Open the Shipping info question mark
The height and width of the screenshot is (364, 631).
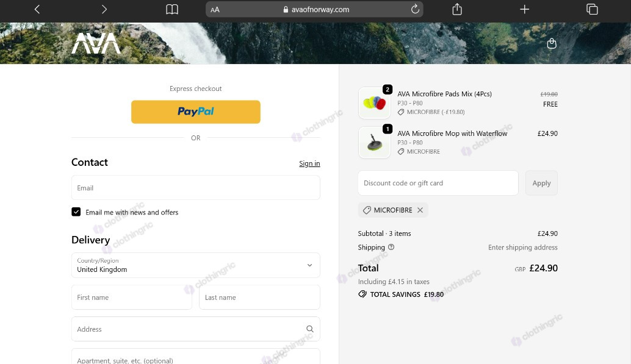tap(391, 248)
